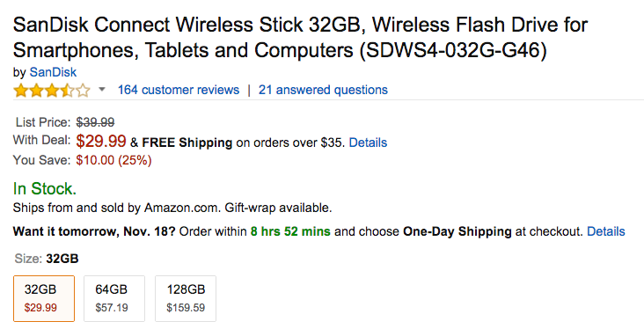Open free shipping Details link
The image size is (644, 329).
tap(368, 143)
